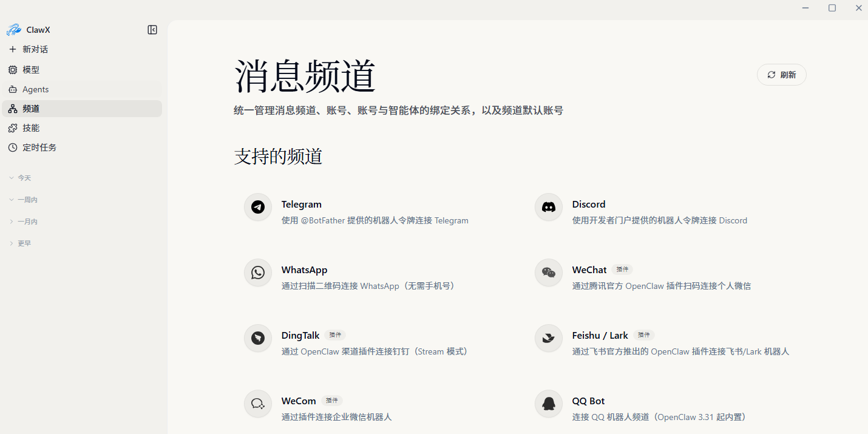The width and height of the screenshot is (868, 434).
Task: Open the DingTalk channel title
Action: (300, 336)
